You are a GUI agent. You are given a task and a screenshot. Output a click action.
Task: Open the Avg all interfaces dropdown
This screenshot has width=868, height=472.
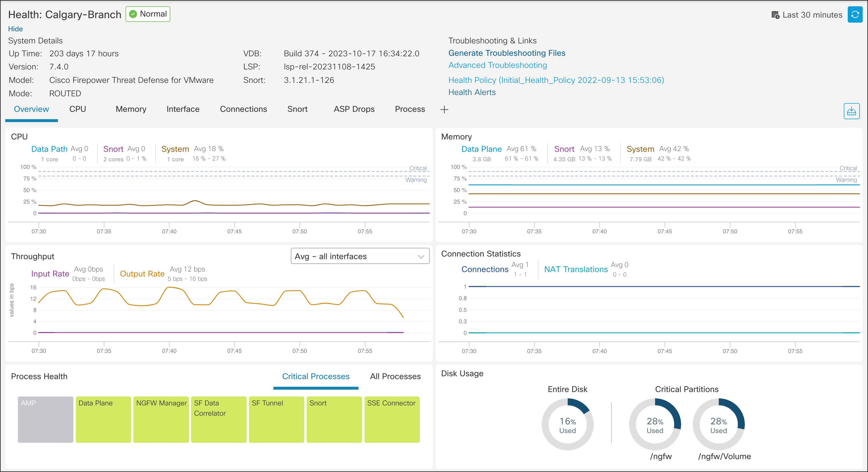pos(360,256)
